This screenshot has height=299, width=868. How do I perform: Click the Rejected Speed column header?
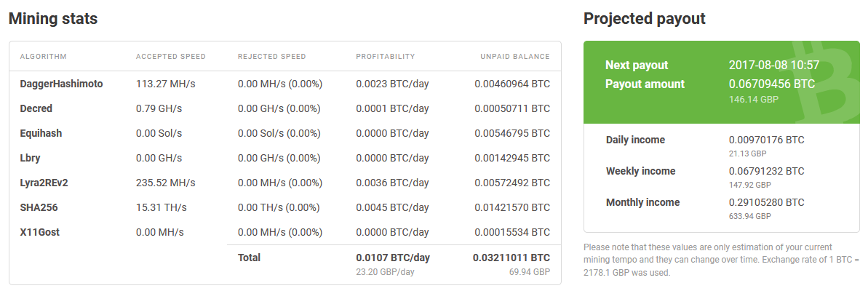(x=272, y=57)
